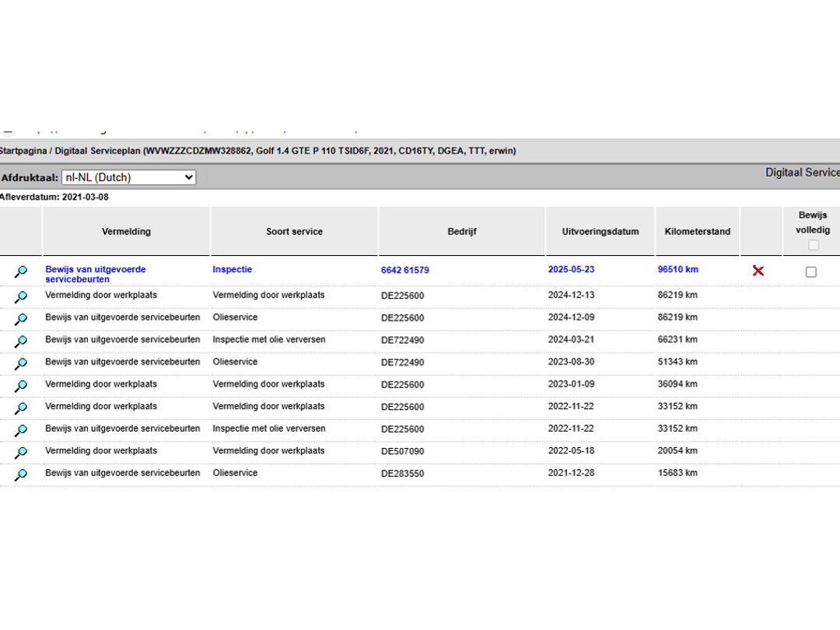Select the '2023-01-09' date cell

571,384
